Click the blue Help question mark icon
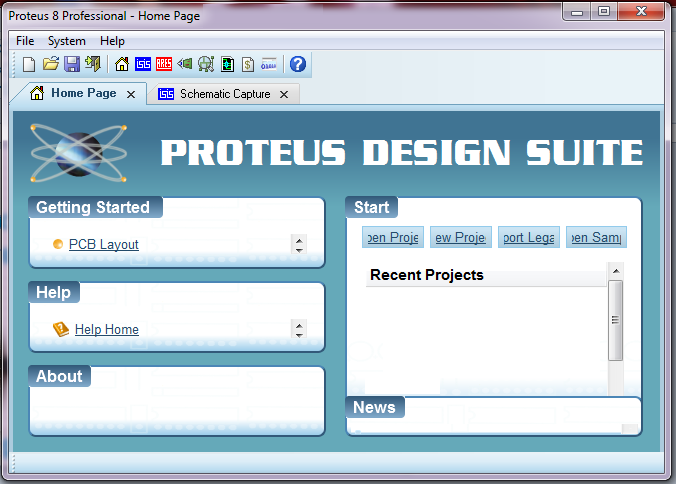This screenshot has width=676, height=484. pos(298,64)
